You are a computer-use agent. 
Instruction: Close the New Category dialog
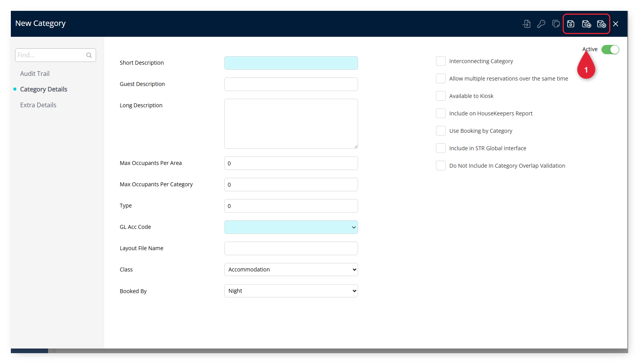(616, 24)
